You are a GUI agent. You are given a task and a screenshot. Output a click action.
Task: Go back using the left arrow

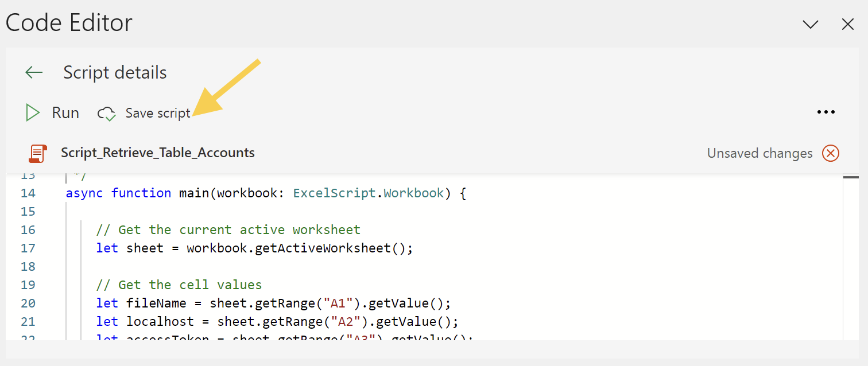[34, 72]
